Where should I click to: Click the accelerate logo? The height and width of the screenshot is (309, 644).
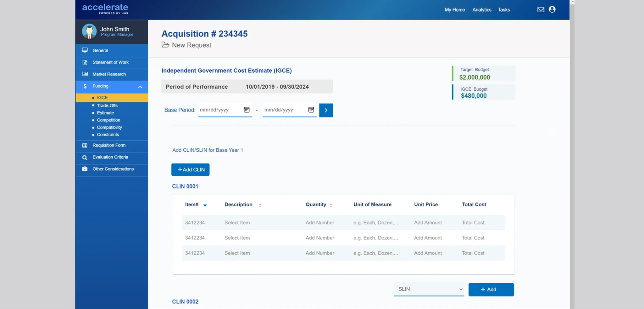click(105, 9)
